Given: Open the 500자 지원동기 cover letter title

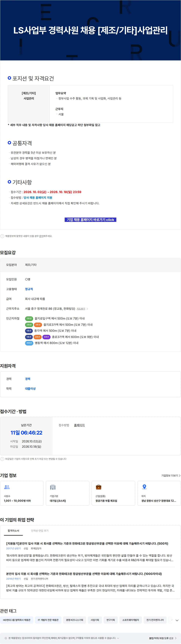Looking at the screenshot, I should [x=87, y=544].
